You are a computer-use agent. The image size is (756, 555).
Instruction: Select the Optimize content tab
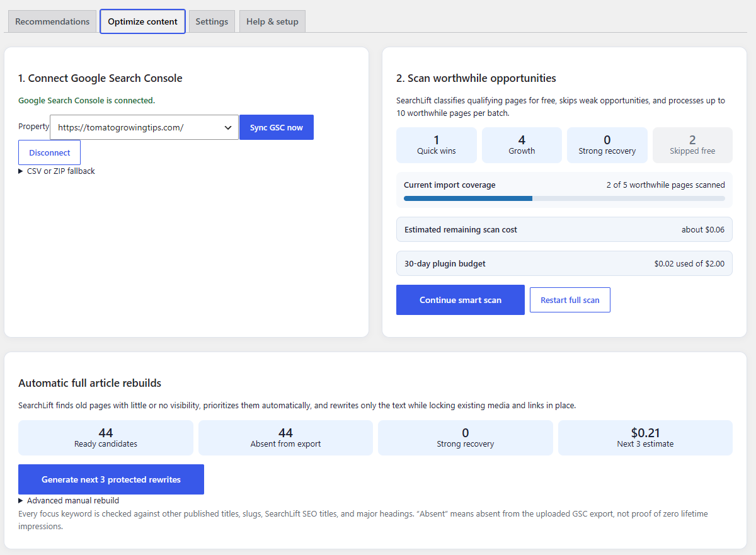(142, 21)
